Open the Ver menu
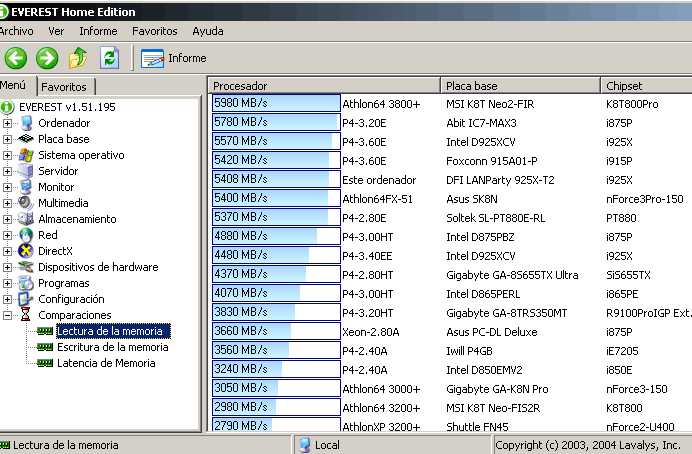 tap(56, 31)
